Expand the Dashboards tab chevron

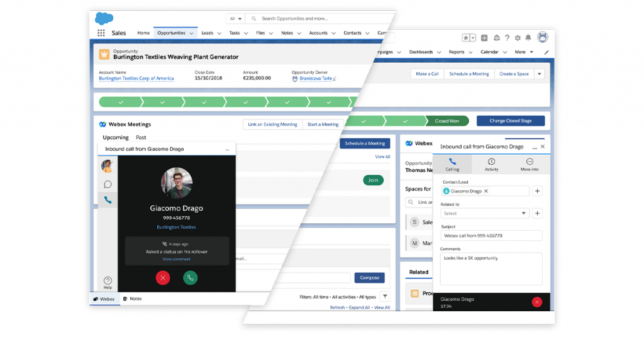click(x=439, y=52)
